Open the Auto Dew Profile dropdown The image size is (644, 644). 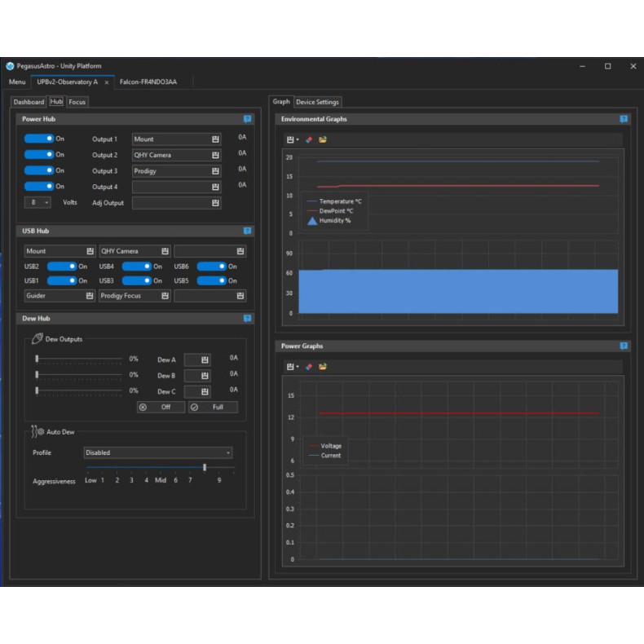click(158, 452)
